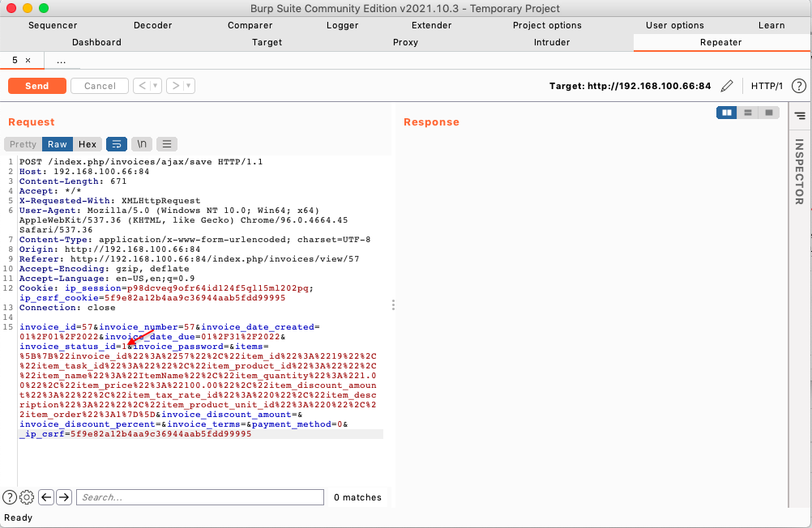Screen dimensions: 812x528
Task: Open the HTTP/1 protocol selector
Action: [767, 86]
